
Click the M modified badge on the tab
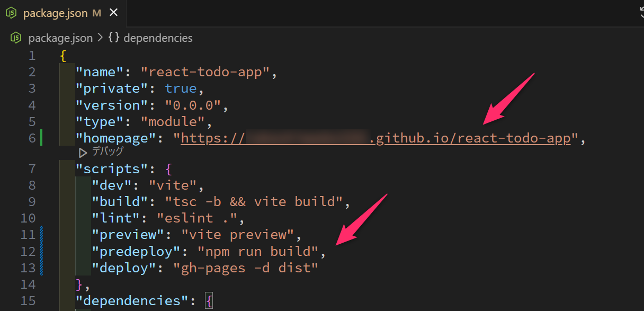[96, 14]
